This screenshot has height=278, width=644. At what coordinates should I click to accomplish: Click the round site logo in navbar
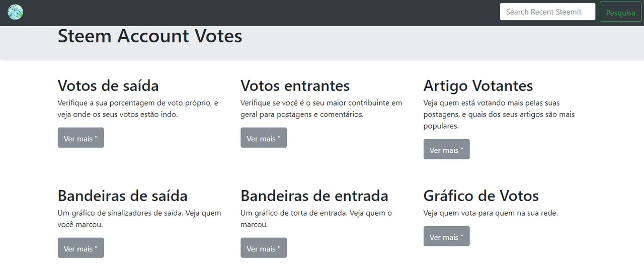[15, 12]
